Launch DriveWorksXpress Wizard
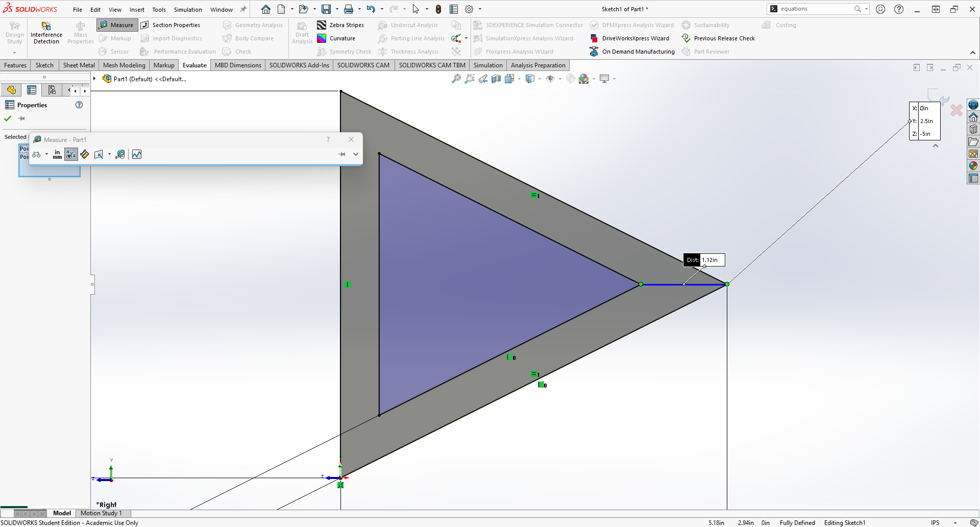The width and height of the screenshot is (980, 527). click(629, 38)
